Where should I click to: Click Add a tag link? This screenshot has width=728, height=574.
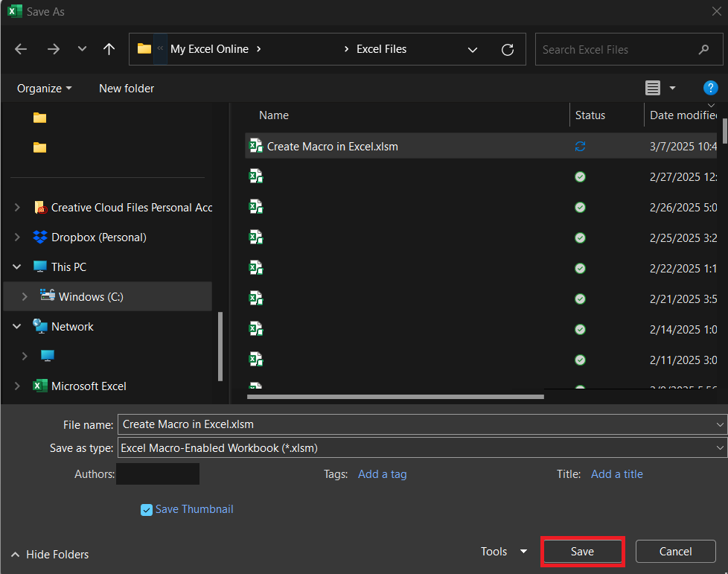(x=382, y=474)
